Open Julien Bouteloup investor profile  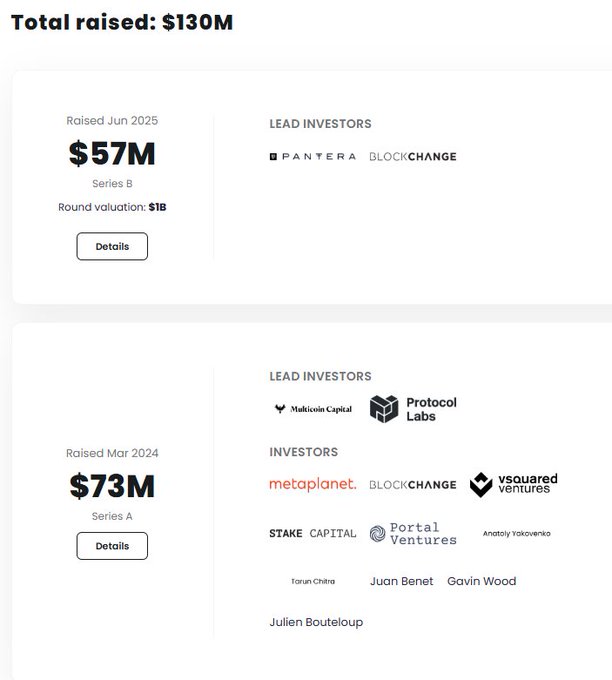point(316,622)
